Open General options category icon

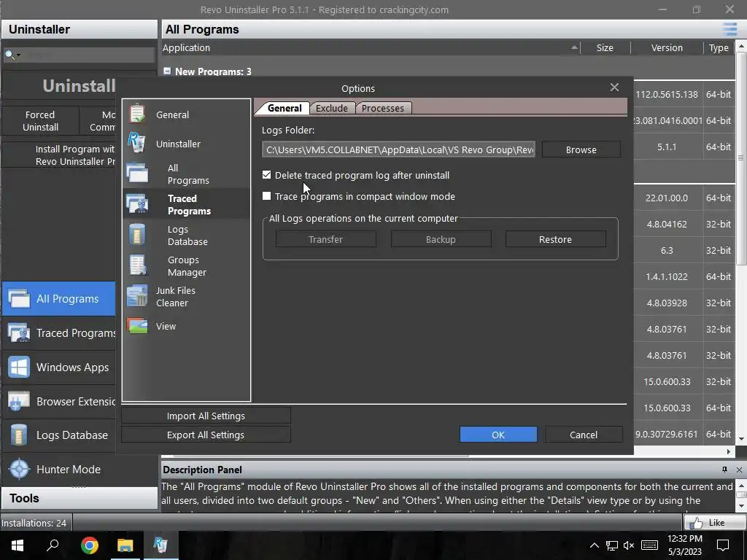pyautogui.click(x=137, y=114)
